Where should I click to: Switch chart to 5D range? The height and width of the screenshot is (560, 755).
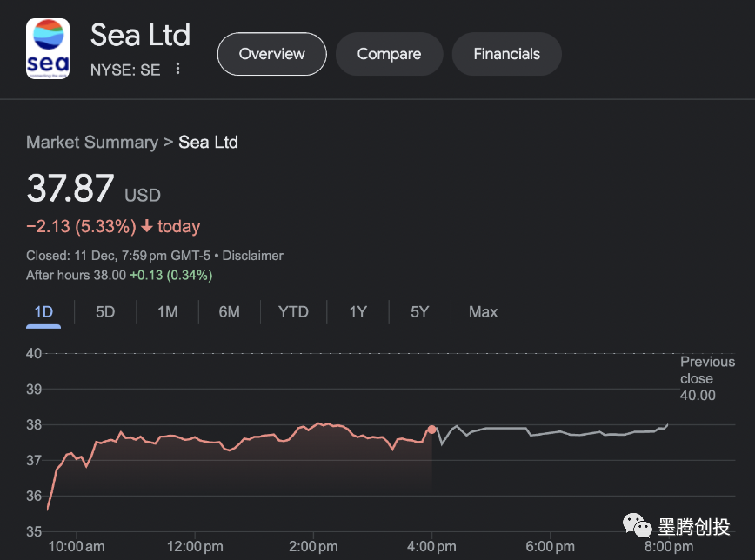coord(105,312)
